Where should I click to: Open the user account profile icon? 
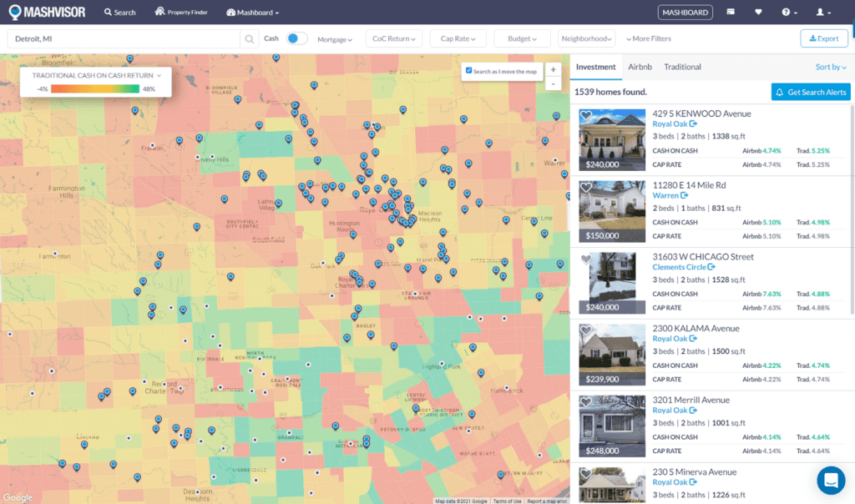(x=820, y=13)
